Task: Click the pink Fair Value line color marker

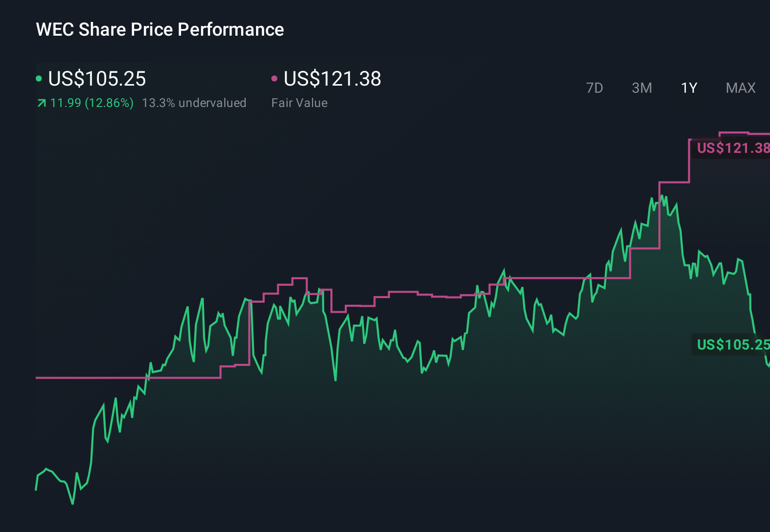Action: point(275,77)
